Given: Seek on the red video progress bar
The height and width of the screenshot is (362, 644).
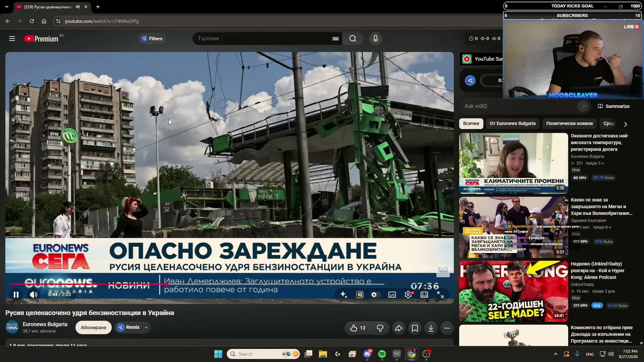Looking at the screenshot, I should pyautogui.click(x=229, y=285).
